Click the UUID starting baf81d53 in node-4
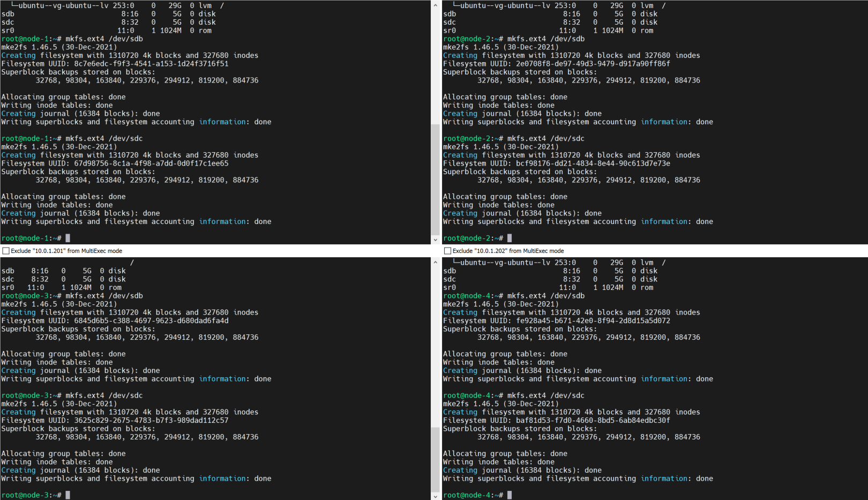 pyautogui.click(x=593, y=421)
